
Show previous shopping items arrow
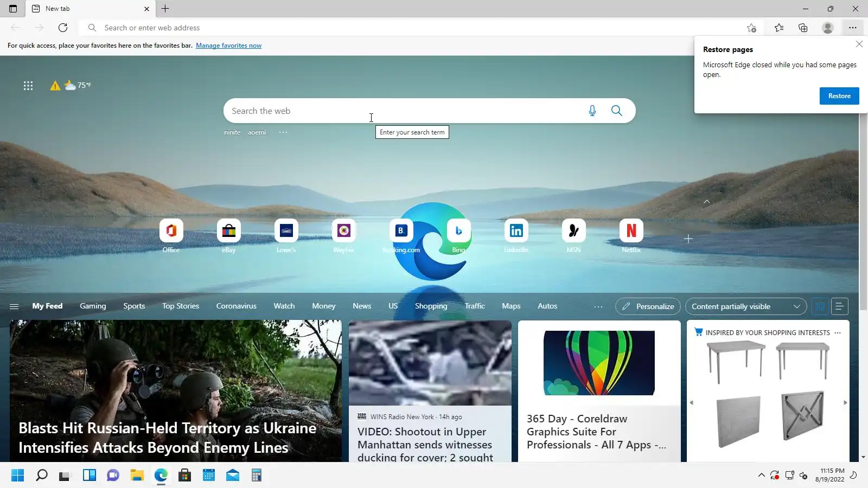(691, 402)
